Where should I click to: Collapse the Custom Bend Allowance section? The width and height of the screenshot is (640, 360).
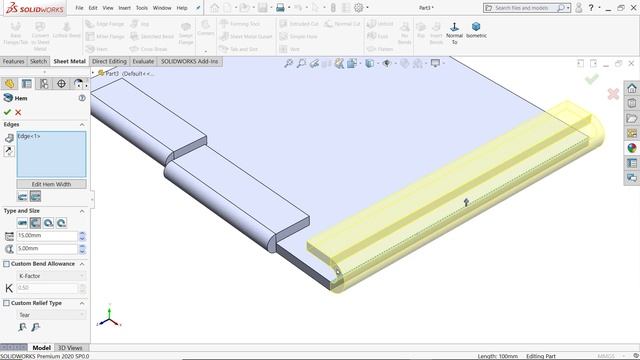coord(82,264)
